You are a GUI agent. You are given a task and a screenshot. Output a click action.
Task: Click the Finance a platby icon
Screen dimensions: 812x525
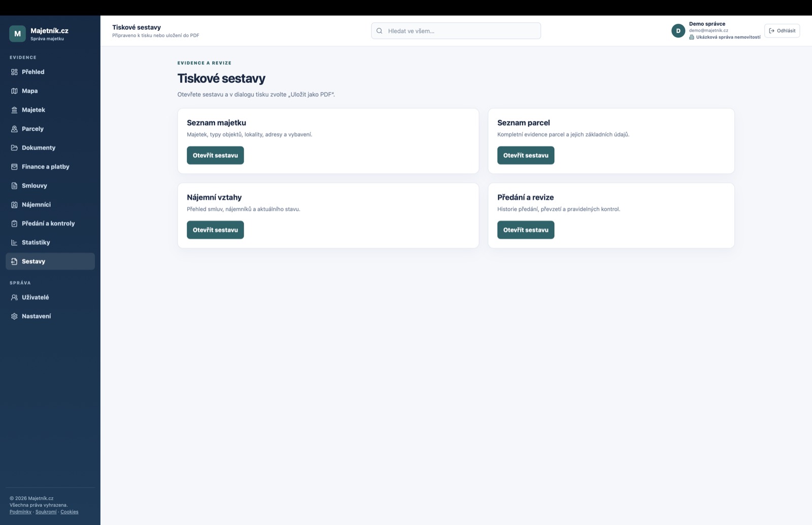point(14,167)
